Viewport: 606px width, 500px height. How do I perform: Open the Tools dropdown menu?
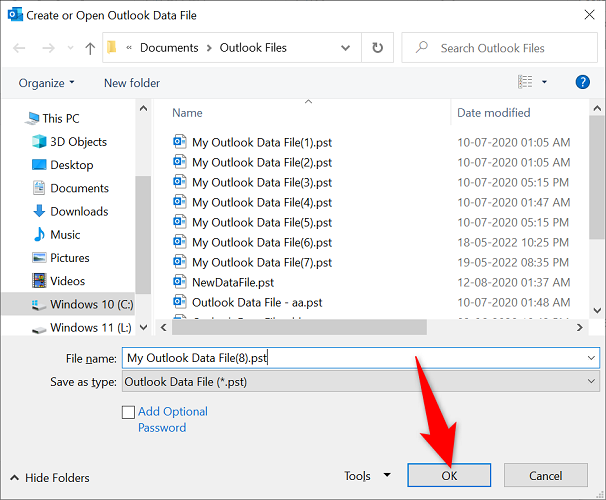tap(367, 476)
